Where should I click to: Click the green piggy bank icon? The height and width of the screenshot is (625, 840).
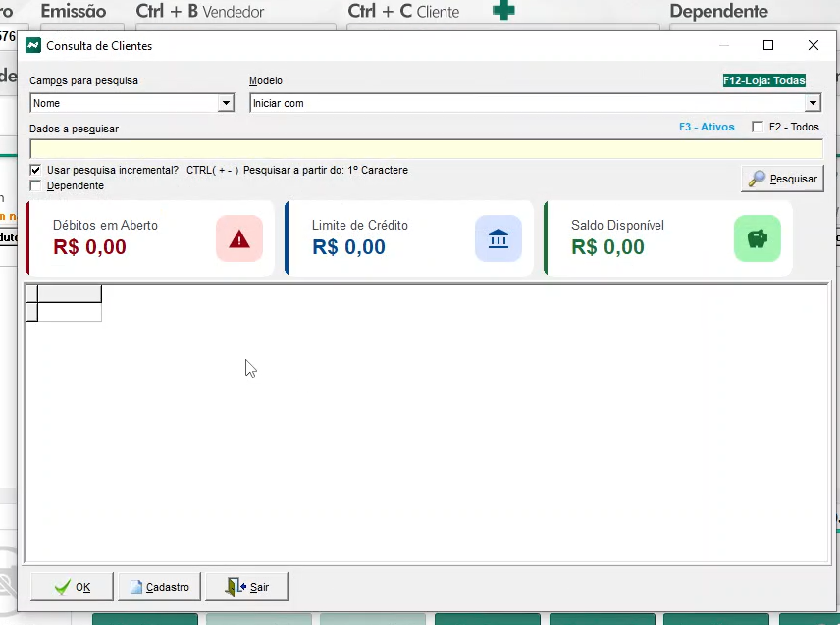(758, 238)
